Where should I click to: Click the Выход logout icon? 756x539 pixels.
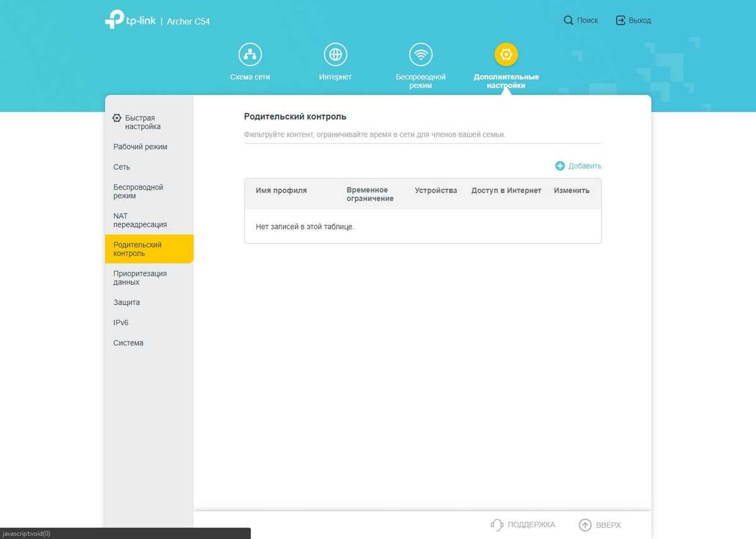pos(621,21)
